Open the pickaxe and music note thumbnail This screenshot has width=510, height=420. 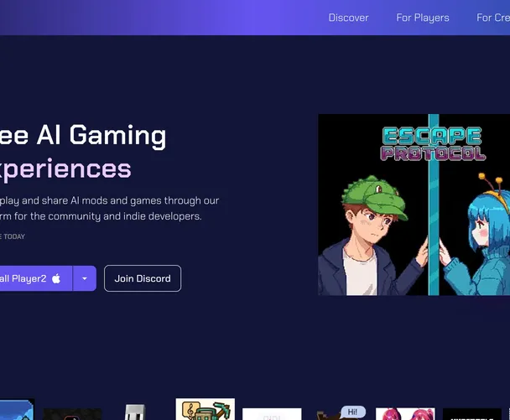(x=205, y=409)
